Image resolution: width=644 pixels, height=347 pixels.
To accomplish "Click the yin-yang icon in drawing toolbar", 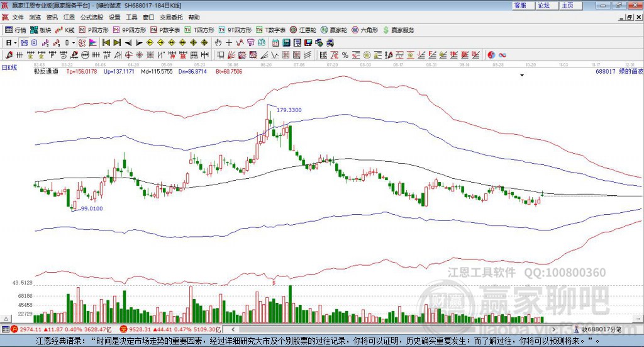I will point(491,55).
